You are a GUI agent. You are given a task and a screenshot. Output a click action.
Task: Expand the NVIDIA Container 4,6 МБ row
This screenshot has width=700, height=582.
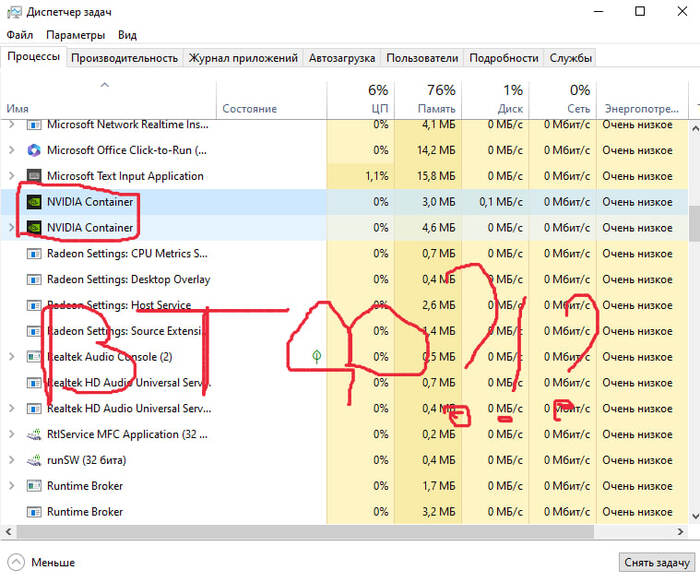12,228
